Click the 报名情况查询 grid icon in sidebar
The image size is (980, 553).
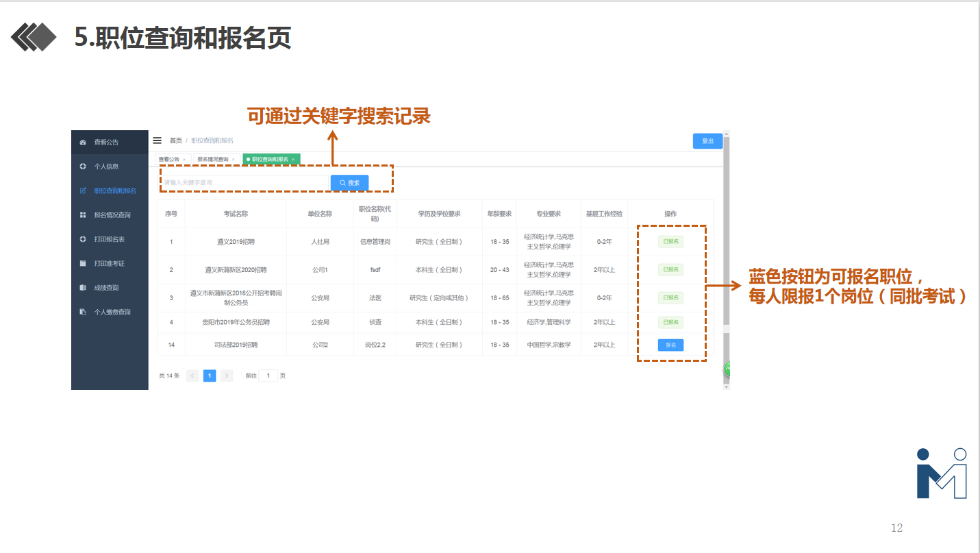(83, 215)
